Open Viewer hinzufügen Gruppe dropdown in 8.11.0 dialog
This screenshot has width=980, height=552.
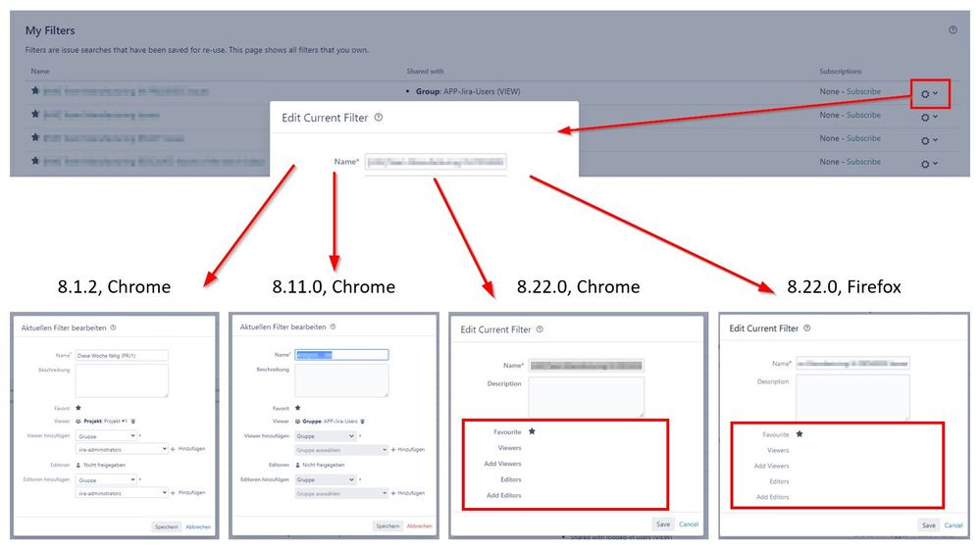pos(326,436)
